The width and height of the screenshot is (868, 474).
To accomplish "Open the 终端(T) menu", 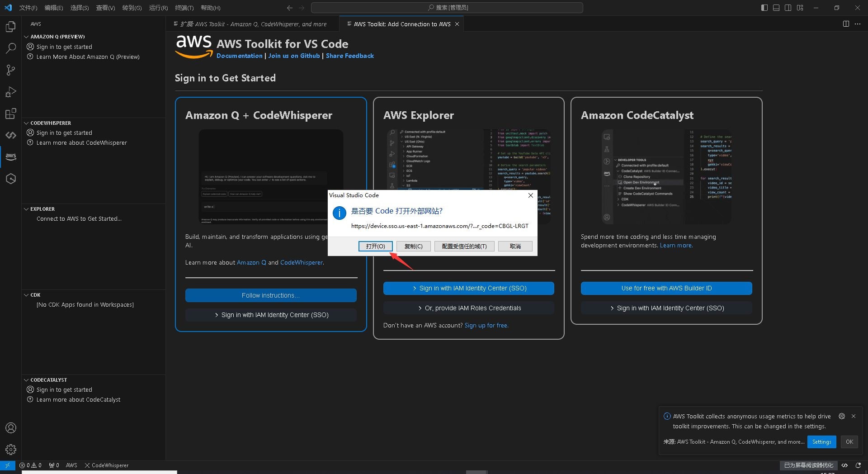I will (184, 8).
